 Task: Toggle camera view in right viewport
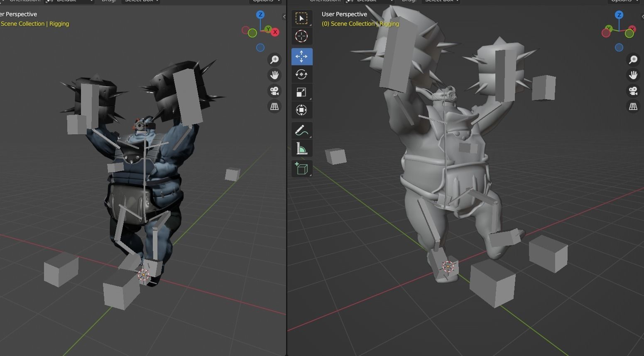(x=633, y=91)
